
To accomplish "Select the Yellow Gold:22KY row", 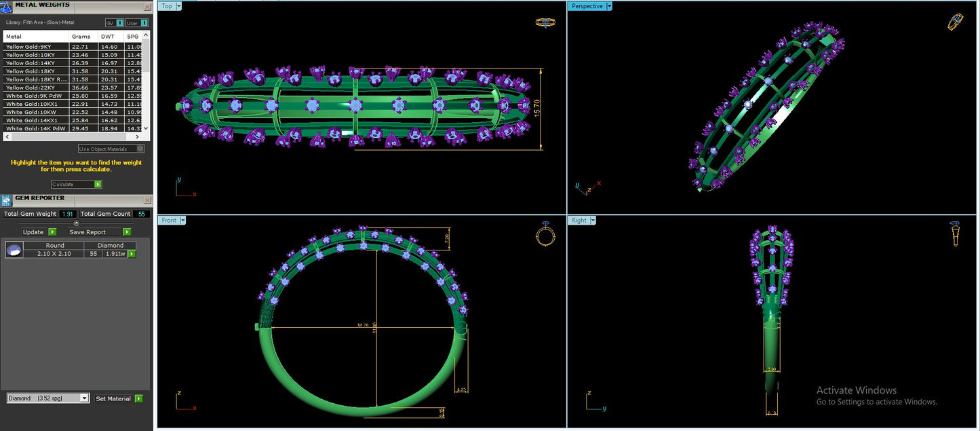I will coord(73,88).
